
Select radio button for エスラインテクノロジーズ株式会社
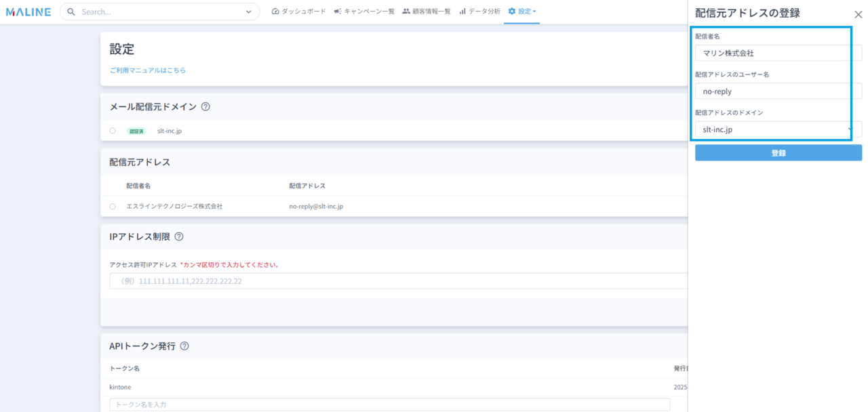pos(113,206)
